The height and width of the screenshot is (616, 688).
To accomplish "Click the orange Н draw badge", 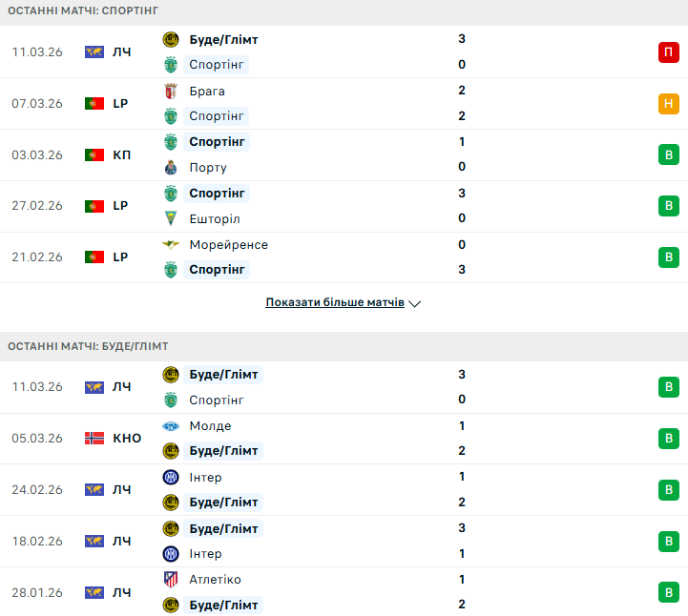I will pyautogui.click(x=668, y=104).
